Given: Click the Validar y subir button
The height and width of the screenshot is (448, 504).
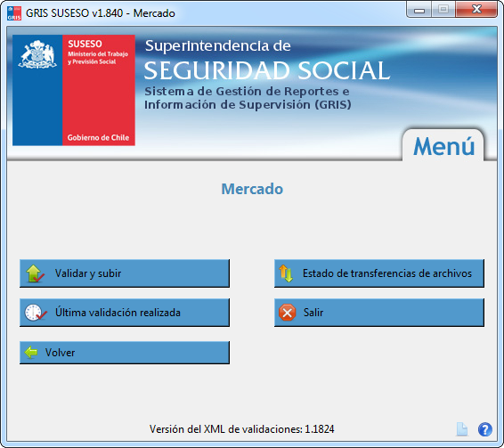Looking at the screenshot, I should point(125,273).
